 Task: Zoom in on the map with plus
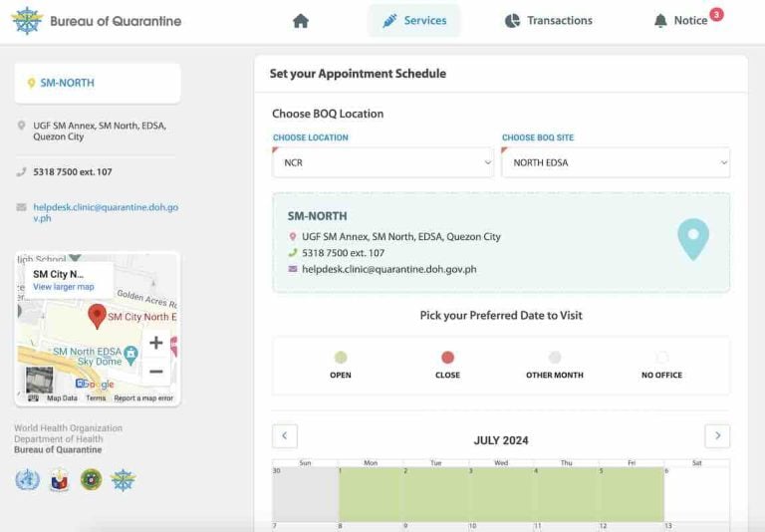[156, 344]
